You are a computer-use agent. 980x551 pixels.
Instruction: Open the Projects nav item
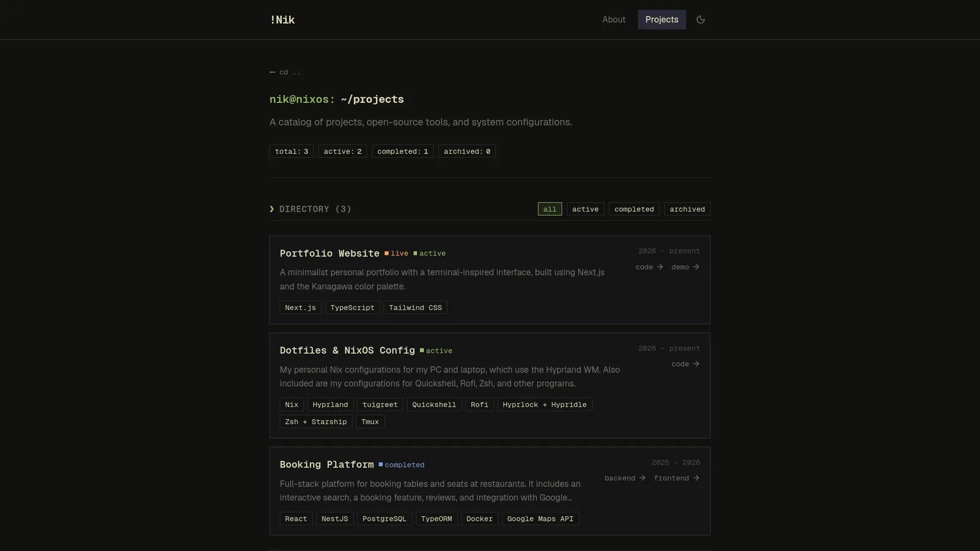tap(661, 20)
